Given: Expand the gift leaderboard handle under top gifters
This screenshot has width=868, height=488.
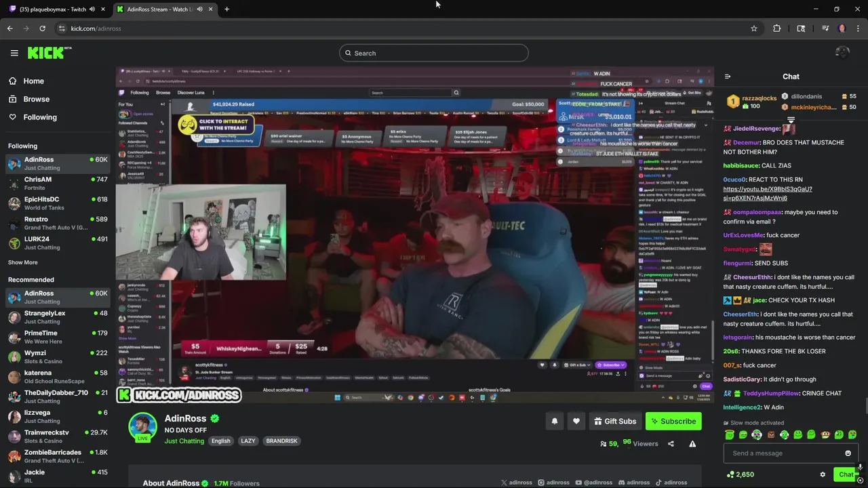Looking at the screenshot, I should [x=791, y=120].
